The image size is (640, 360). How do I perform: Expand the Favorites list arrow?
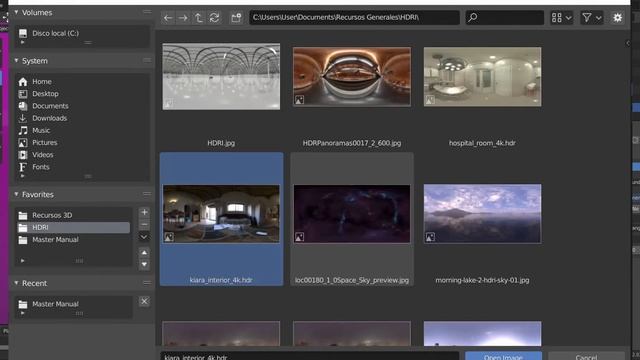click(22, 260)
